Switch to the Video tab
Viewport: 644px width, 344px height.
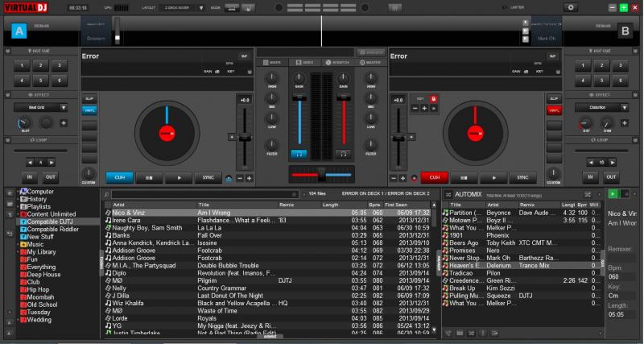tap(305, 63)
